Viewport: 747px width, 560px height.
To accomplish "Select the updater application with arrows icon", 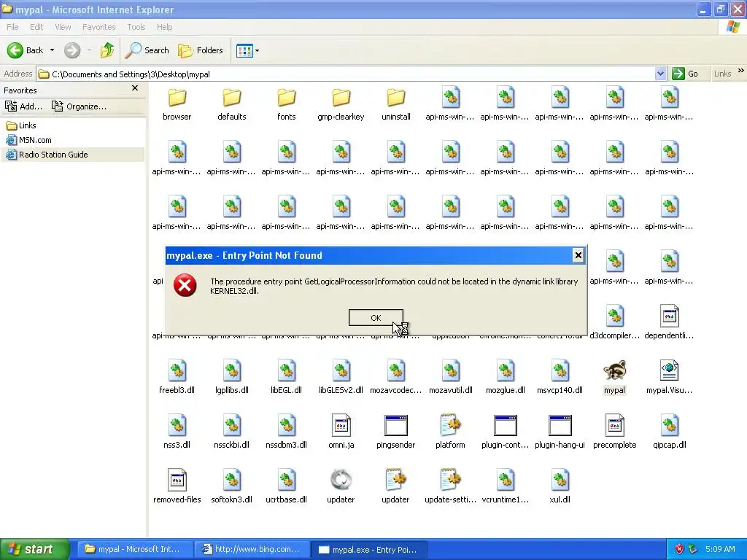I will click(x=341, y=487).
